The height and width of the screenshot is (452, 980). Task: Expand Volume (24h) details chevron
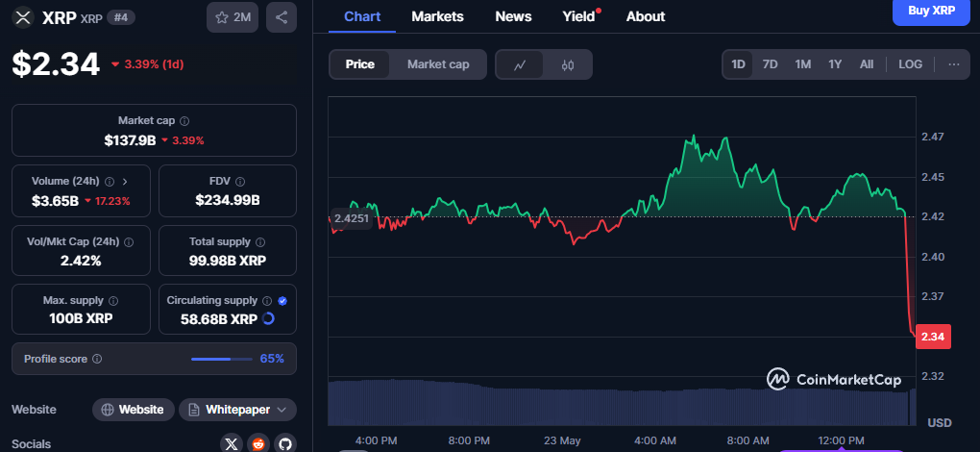[125, 182]
